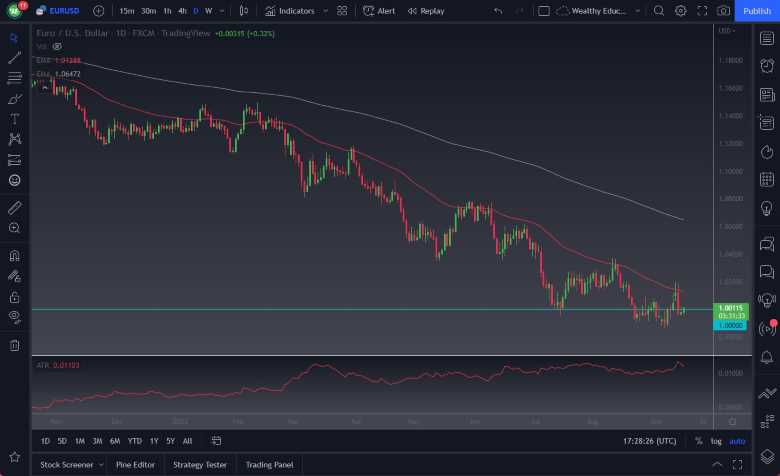Expand the layout management dropdown arrow

click(x=637, y=11)
